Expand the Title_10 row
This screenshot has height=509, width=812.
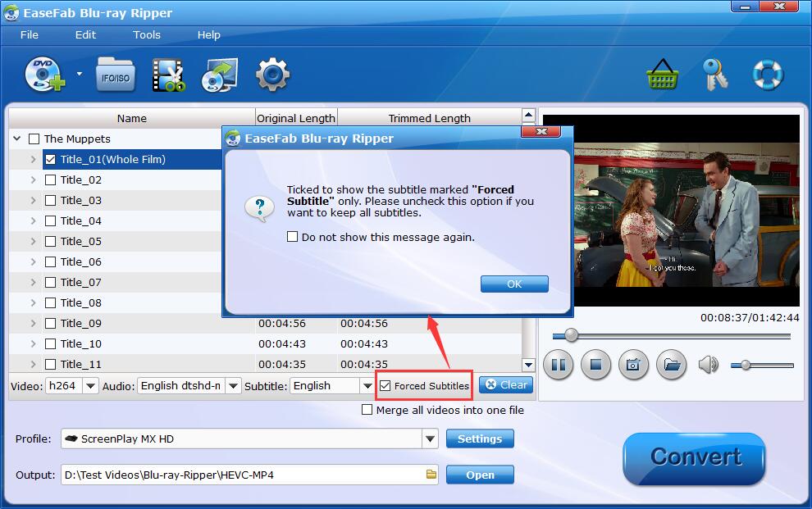[x=33, y=343]
